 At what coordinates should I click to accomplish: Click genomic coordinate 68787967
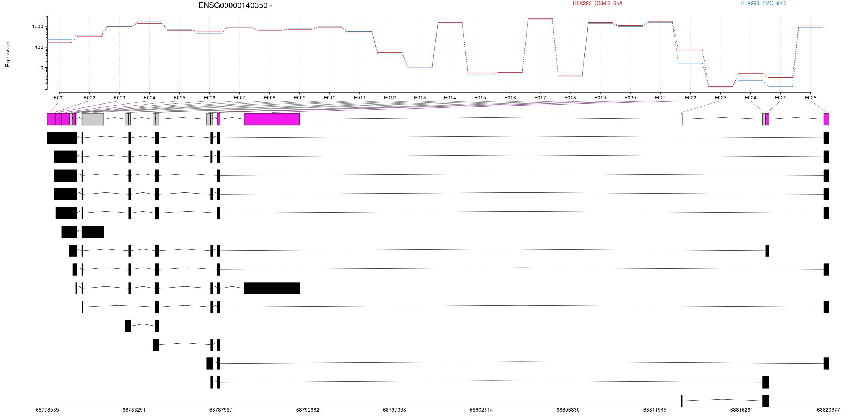221,410
